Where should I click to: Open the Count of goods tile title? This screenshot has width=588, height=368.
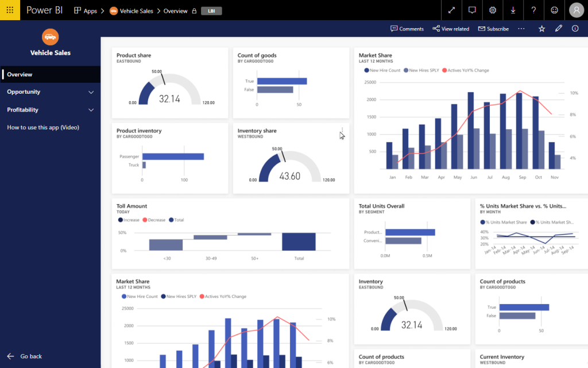coord(257,55)
